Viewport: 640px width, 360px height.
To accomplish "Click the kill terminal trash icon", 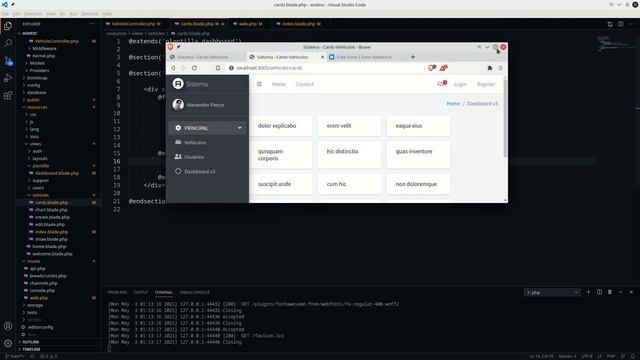I will [x=610, y=292].
